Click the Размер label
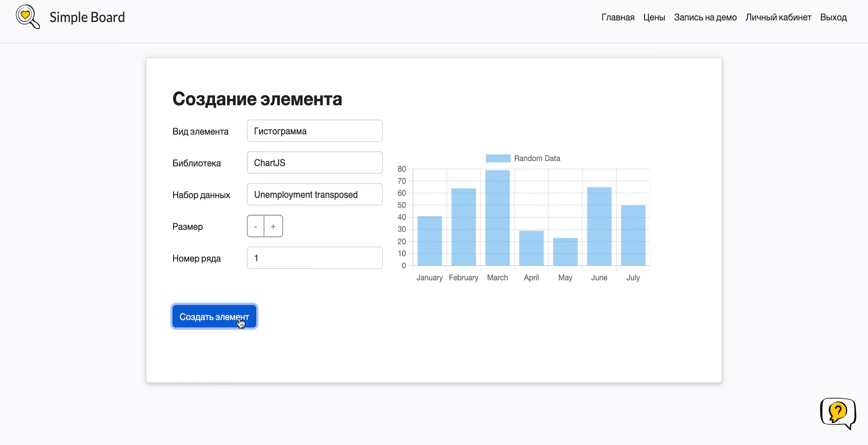868x445 pixels. [x=187, y=227]
